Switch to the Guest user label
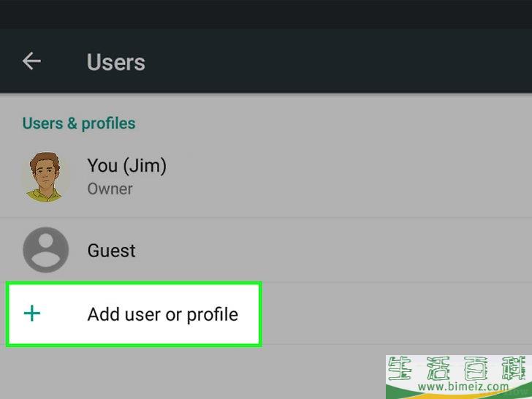This screenshot has width=532, height=399. pos(112,251)
